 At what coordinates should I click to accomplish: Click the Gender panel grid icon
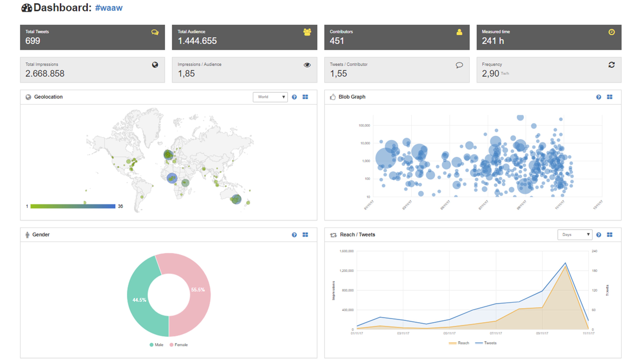pos(305,235)
